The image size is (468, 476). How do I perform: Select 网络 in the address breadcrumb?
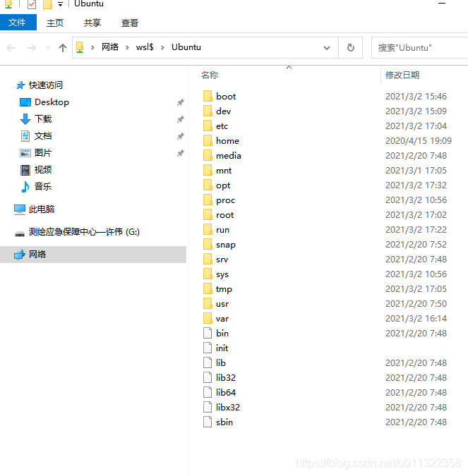(x=110, y=47)
